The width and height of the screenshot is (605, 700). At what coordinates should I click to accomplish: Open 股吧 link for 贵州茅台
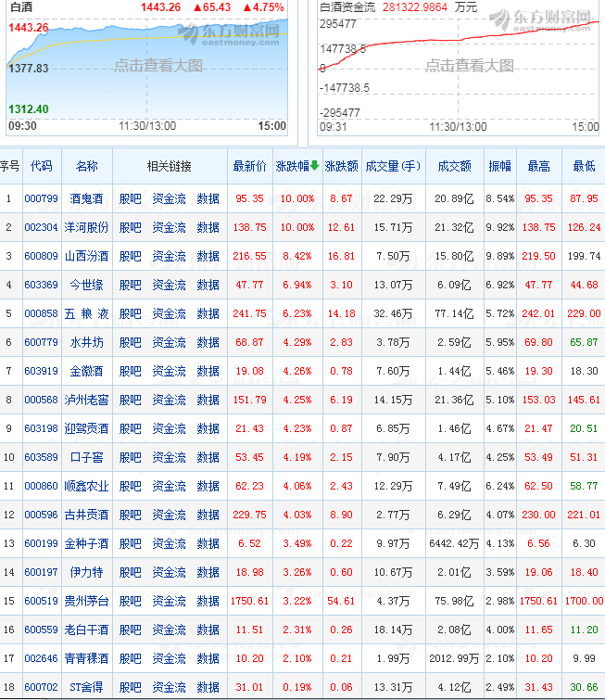131,602
